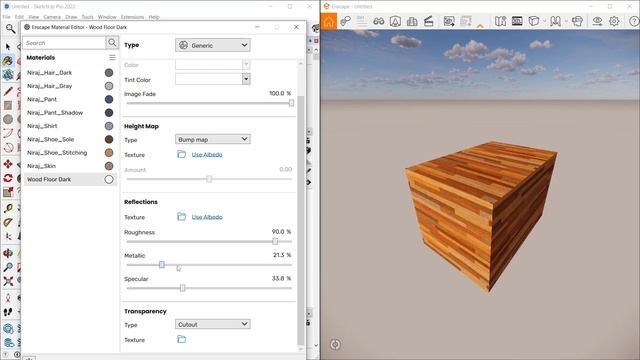640x360 pixels.
Task: Open the SketchUp Camera menu
Action: pos(52,17)
